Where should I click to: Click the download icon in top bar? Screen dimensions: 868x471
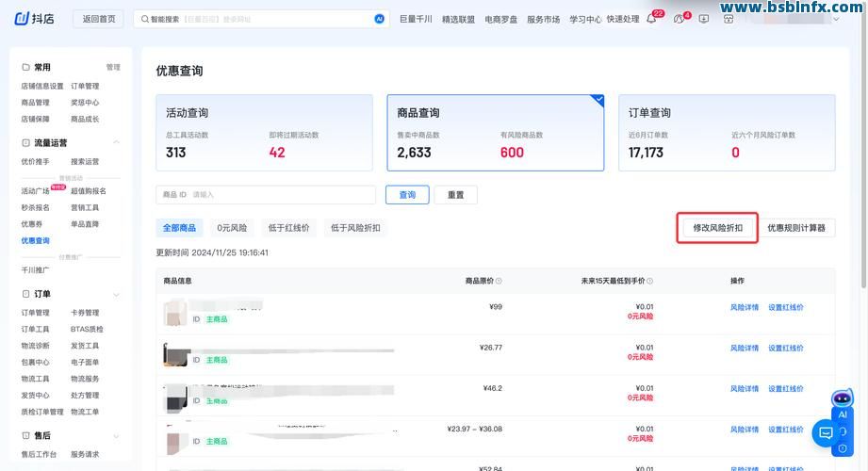[x=703, y=19]
